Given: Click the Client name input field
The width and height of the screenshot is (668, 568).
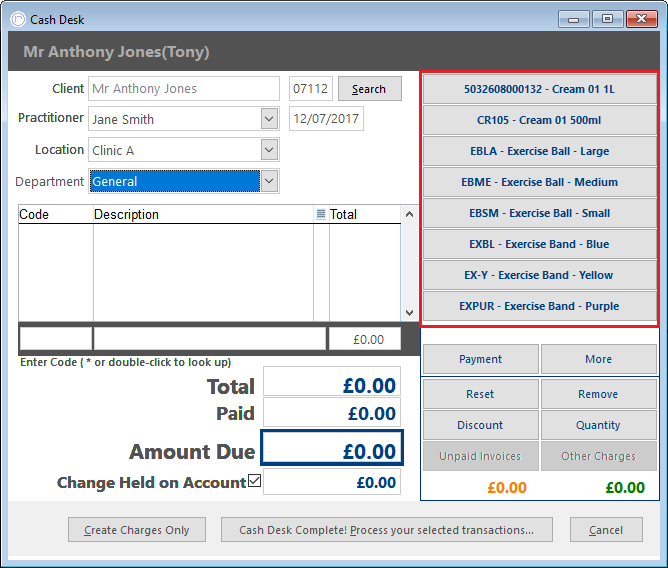Looking at the screenshot, I should [x=184, y=89].
